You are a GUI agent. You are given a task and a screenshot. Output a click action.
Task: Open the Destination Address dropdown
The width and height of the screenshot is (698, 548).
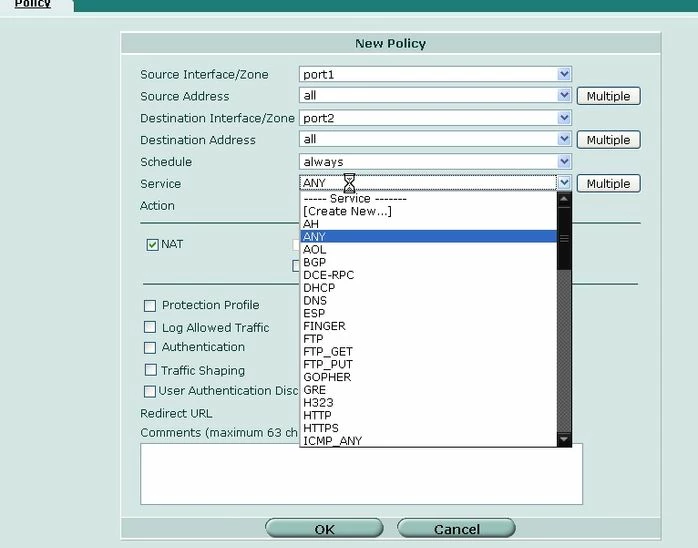pyautogui.click(x=435, y=139)
